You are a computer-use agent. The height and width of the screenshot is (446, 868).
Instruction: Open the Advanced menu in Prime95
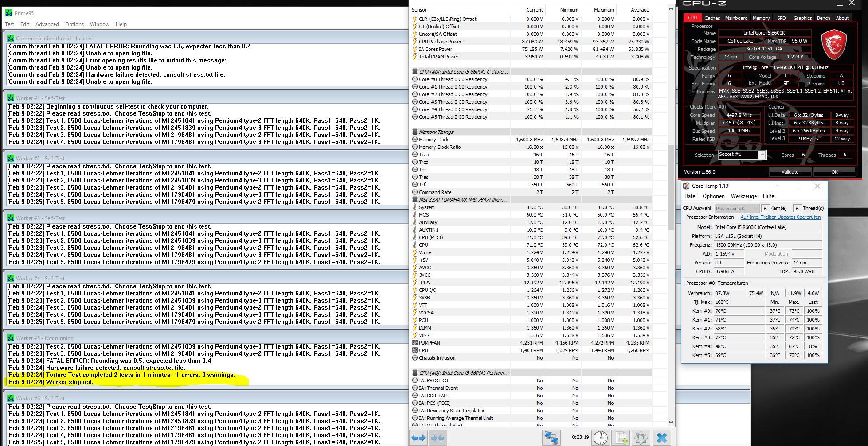[x=47, y=24]
